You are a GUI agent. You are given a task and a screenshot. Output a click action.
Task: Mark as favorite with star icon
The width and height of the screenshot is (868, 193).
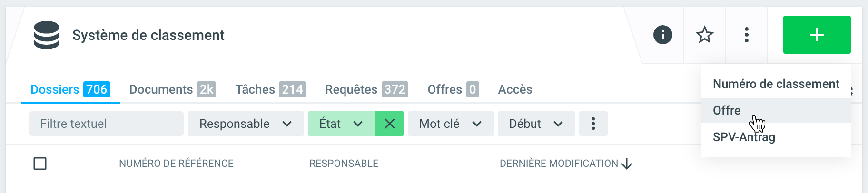[x=705, y=35]
